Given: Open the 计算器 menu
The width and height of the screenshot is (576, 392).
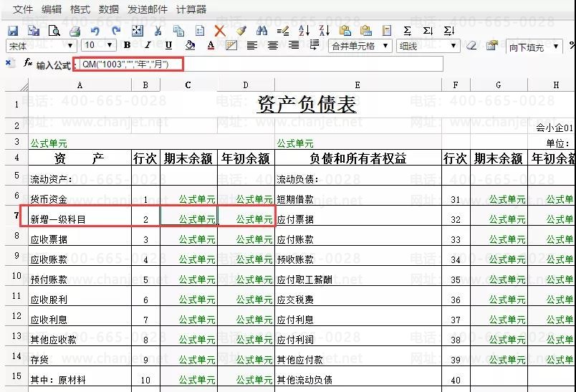Looking at the screenshot, I should (x=191, y=9).
